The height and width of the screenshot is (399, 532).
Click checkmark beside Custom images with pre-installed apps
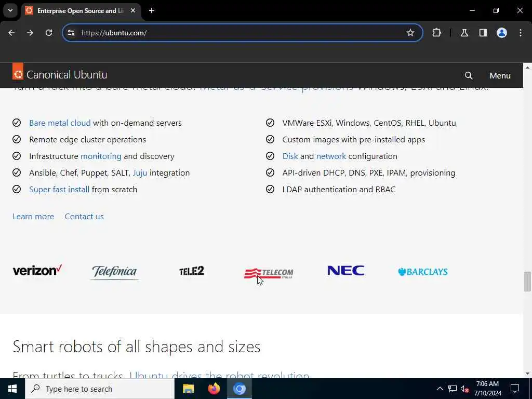coord(270,139)
